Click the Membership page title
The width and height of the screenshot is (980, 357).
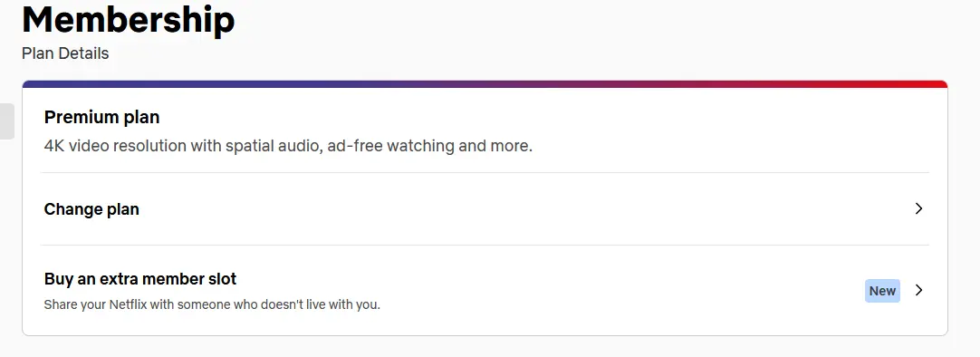point(128,19)
